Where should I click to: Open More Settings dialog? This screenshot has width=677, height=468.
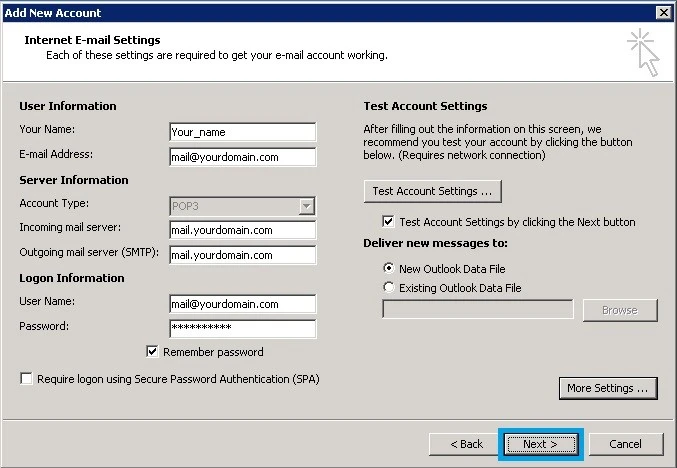[608, 388]
